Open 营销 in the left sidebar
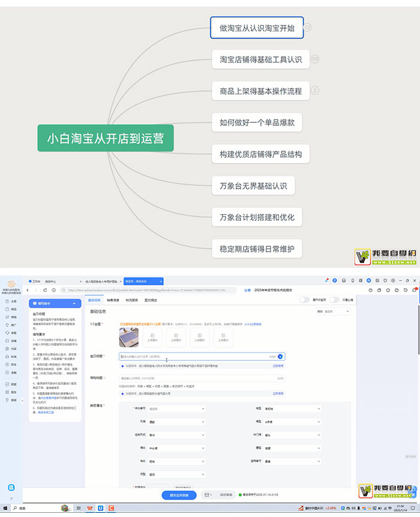 click(11, 317)
